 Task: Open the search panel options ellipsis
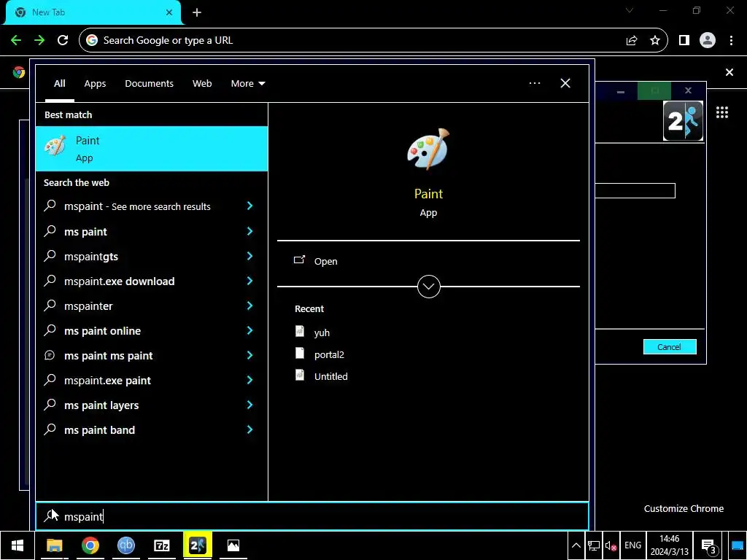click(535, 83)
